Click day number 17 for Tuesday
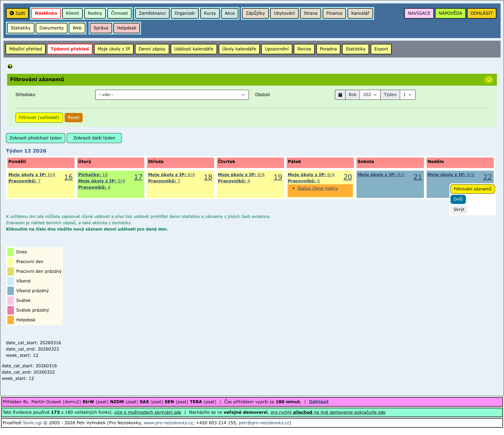 (x=138, y=177)
